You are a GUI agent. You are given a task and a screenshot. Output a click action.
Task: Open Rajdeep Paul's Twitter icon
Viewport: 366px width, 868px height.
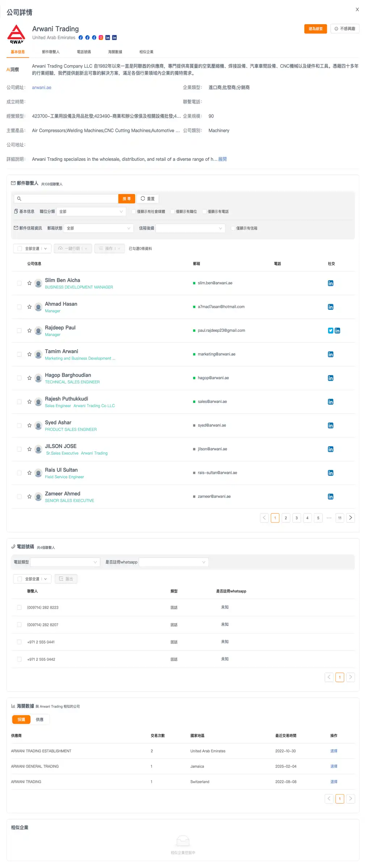click(331, 330)
